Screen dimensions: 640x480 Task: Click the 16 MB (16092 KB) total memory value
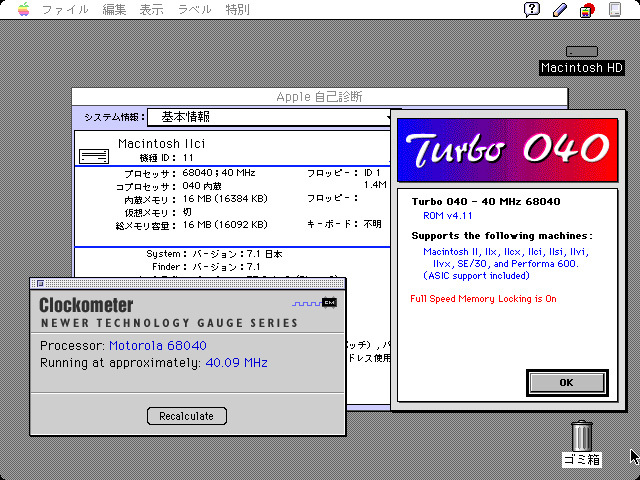pyautogui.click(x=225, y=224)
